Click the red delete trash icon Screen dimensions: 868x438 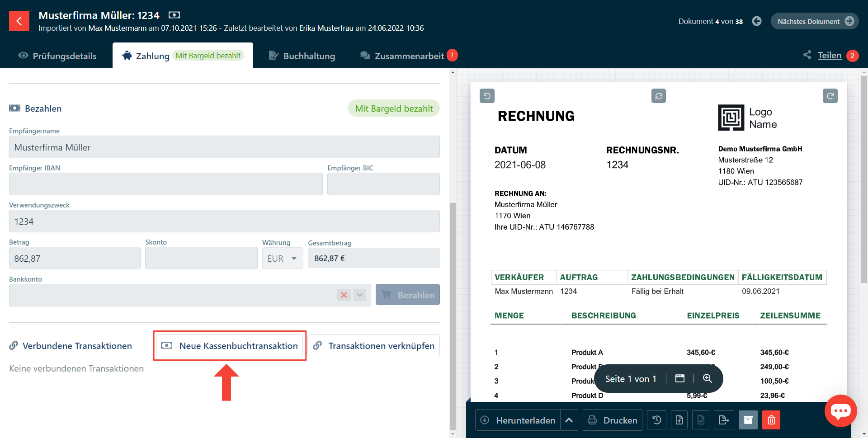(x=771, y=420)
